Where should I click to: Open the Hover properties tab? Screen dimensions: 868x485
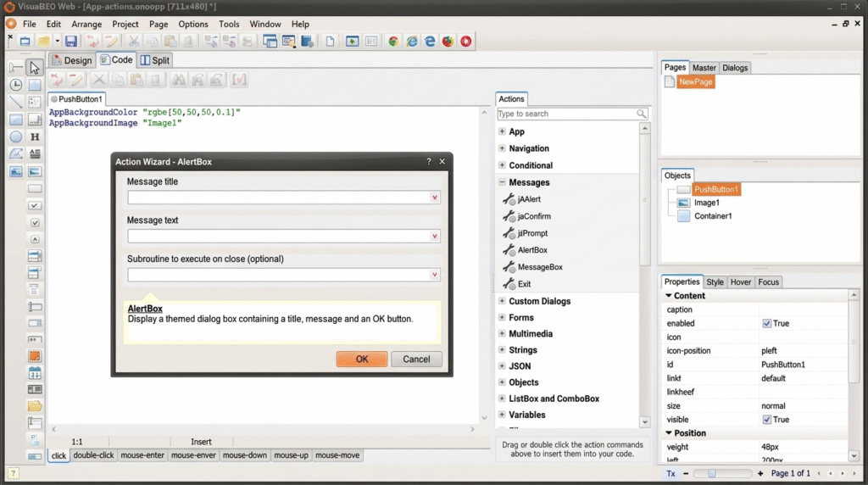pos(741,282)
